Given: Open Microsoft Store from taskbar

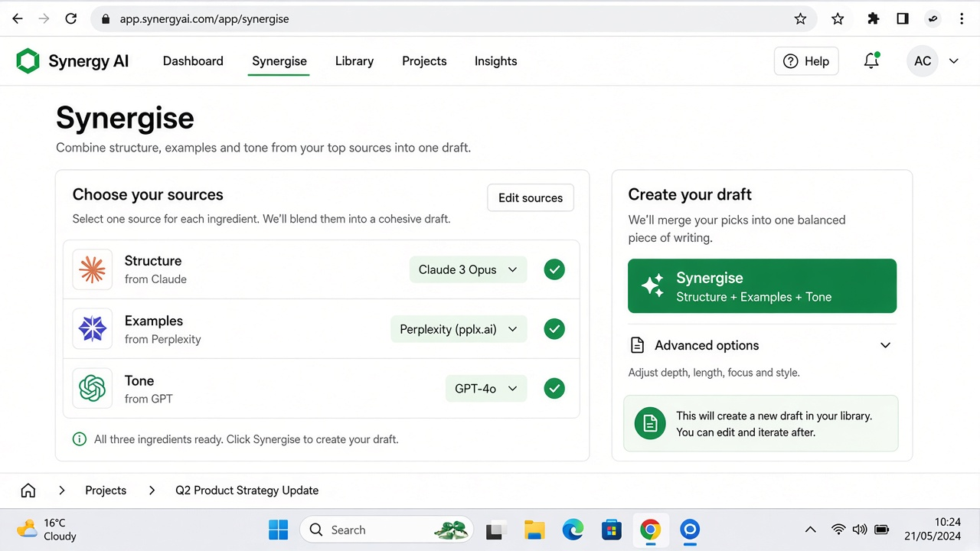Looking at the screenshot, I should (611, 530).
